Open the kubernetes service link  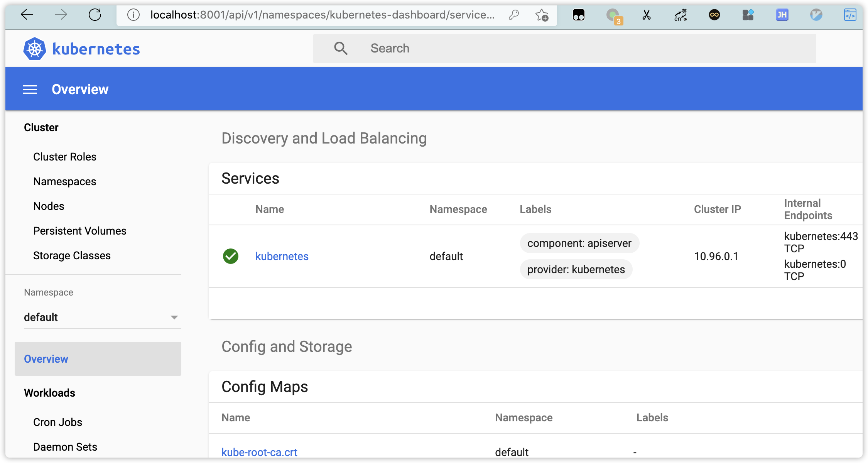click(282, 256)
